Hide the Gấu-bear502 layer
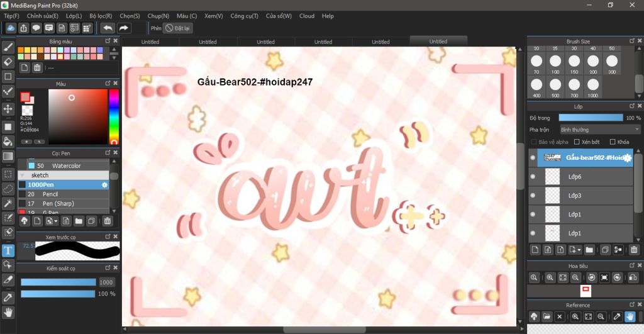 (533, 158)
